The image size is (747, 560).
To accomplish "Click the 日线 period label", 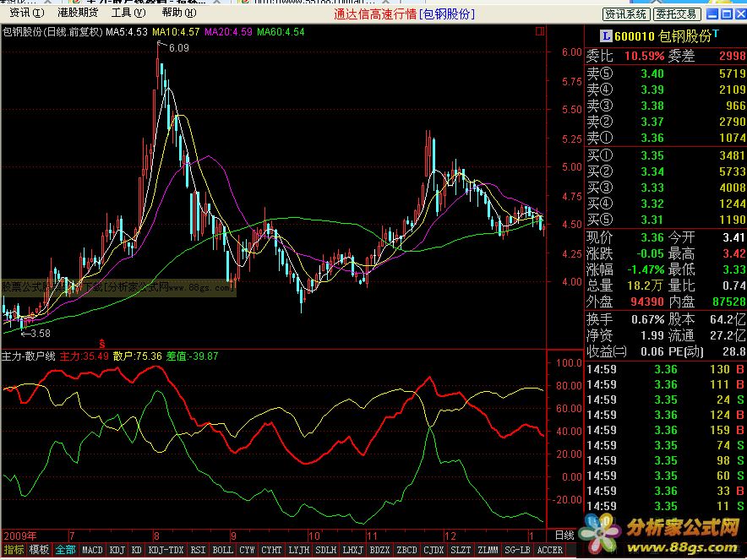I will [x=565, y=536].
